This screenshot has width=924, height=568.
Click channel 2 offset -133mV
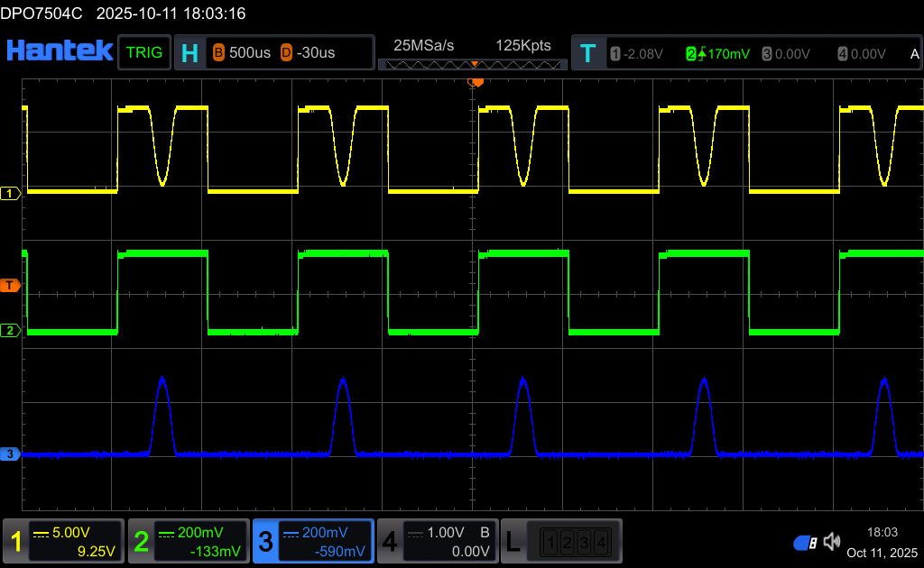pos(215,552)
